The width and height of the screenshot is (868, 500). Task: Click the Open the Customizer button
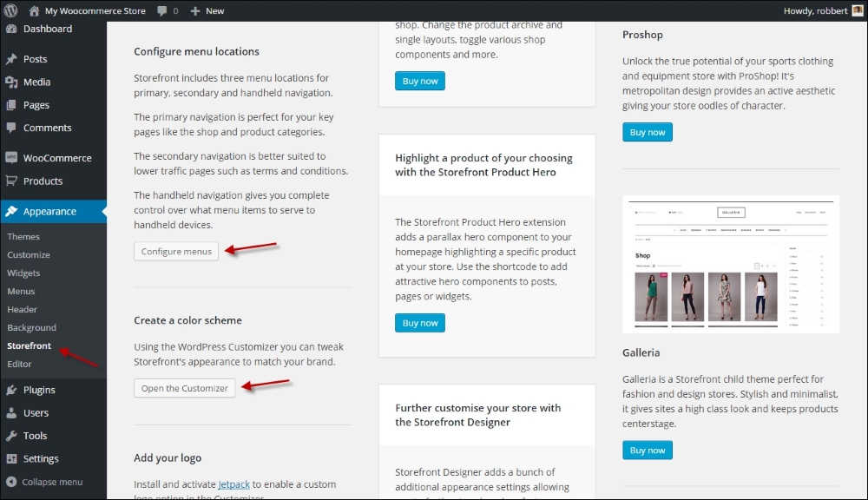click(184, 388)
